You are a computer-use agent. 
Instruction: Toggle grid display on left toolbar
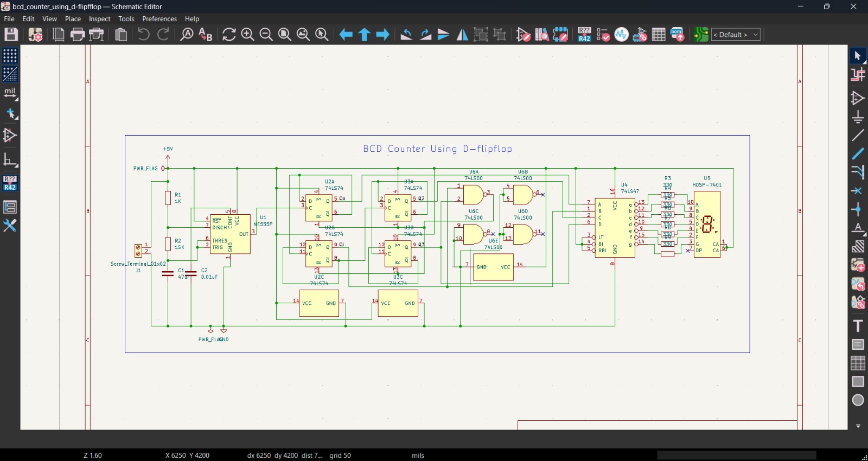[x=10, y=56]
